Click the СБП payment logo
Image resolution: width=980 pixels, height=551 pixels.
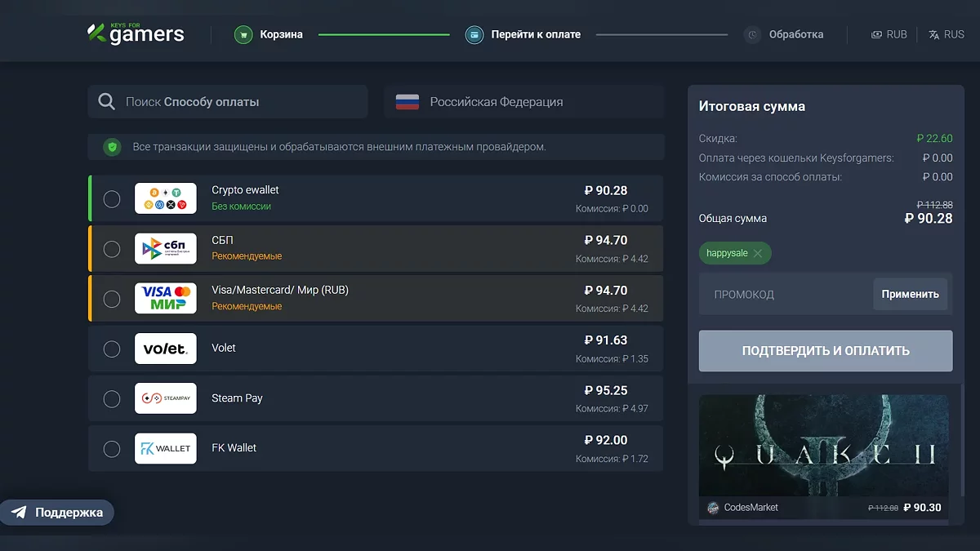coord(166,248)
